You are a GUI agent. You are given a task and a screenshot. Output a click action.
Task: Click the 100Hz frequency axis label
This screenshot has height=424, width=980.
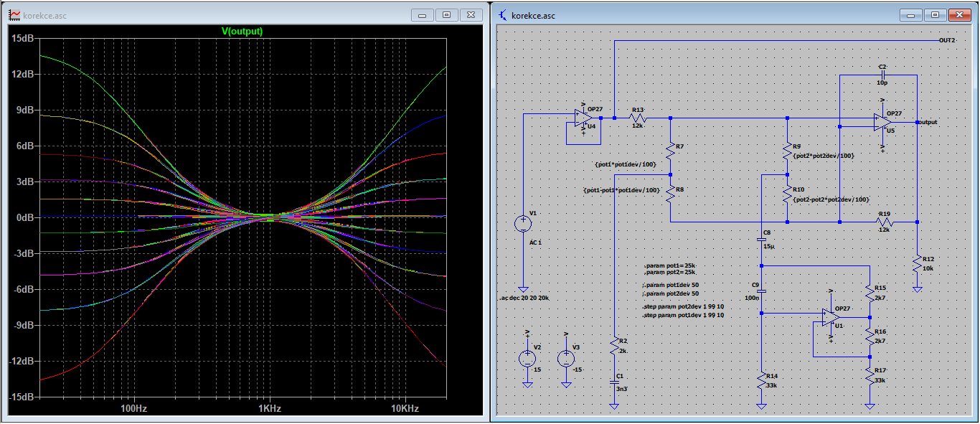(133, 408)
